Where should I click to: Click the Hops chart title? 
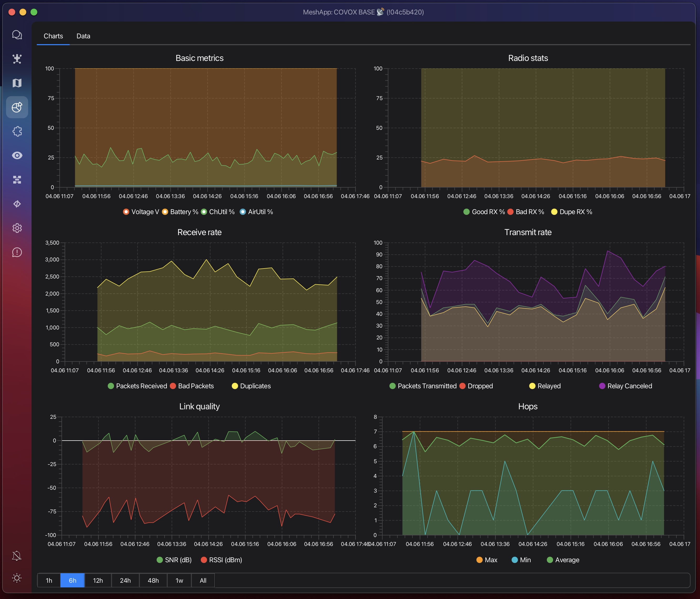528,406
